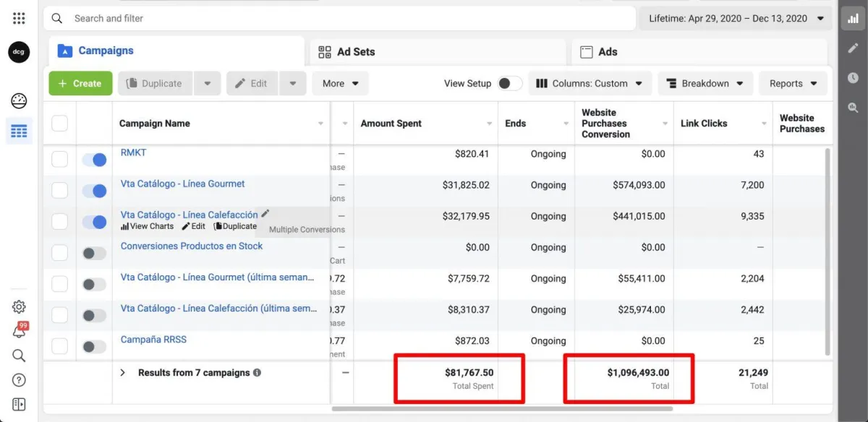Enable Conversiones Productos en Stock campaign
This screenshot has width=868, height=422.
pyautogui.click(x=94, y=253)
